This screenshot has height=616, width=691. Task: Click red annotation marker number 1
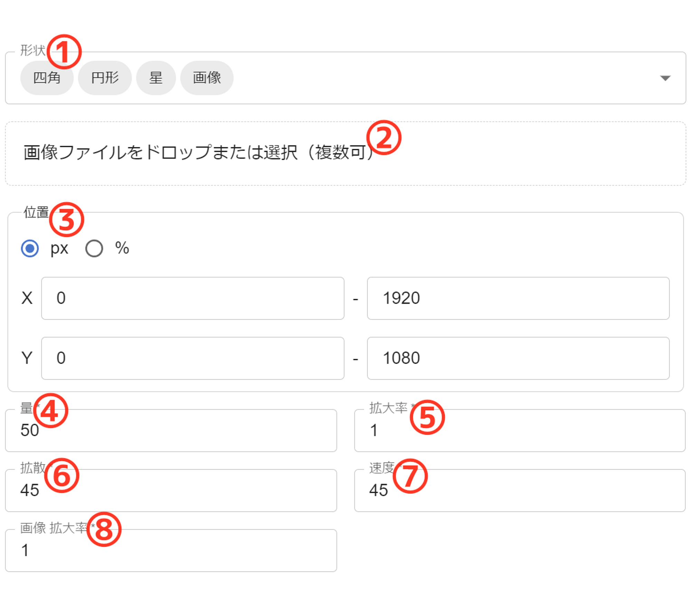64,52
